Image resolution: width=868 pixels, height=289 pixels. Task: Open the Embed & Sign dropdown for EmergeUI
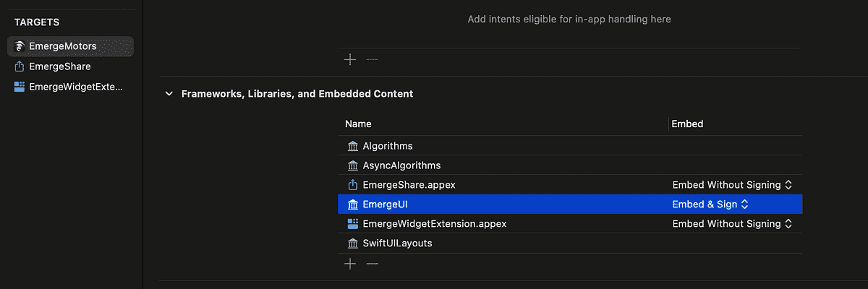click(710, 204)
